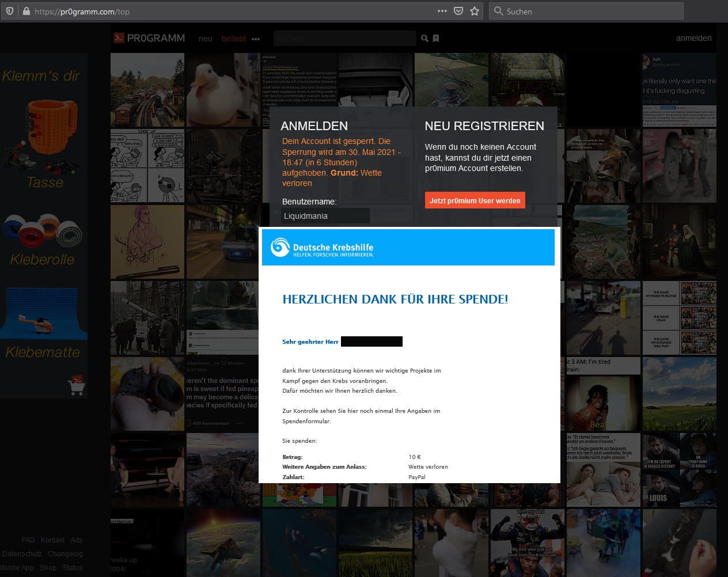Screen dimensions: 728x577
Task: Open the white duck thumbnail
Action: (222, 90)
